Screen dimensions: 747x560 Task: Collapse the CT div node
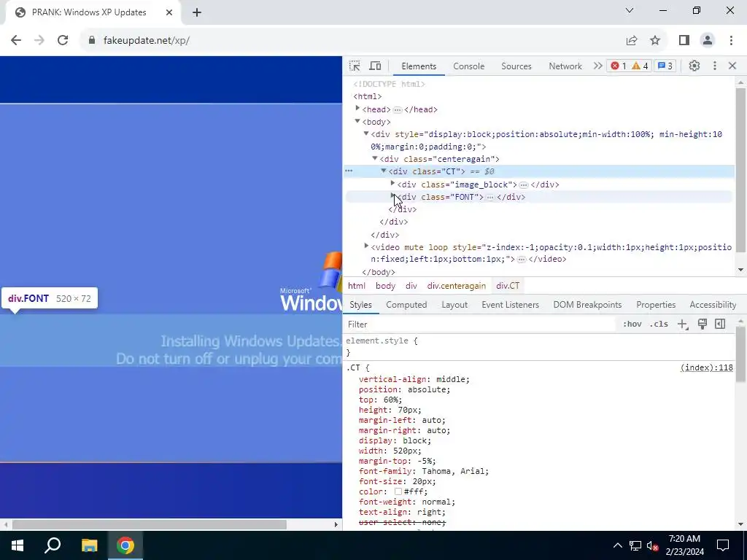384,171
